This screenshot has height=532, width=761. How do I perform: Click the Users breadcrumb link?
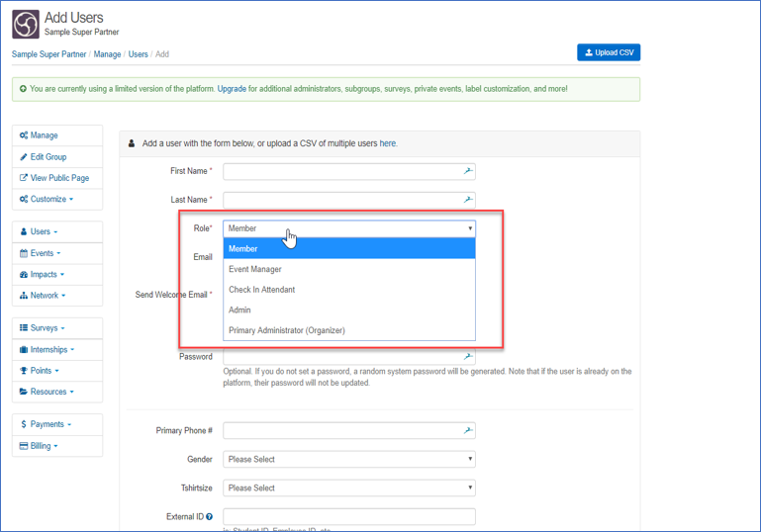[139, 54]
